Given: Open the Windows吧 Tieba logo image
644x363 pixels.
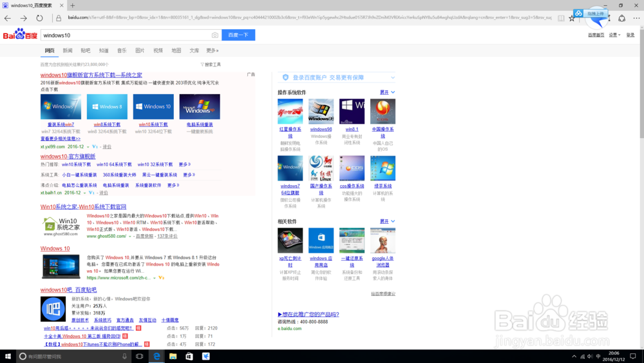Looking at the screenshot, I should pos(53,309).
